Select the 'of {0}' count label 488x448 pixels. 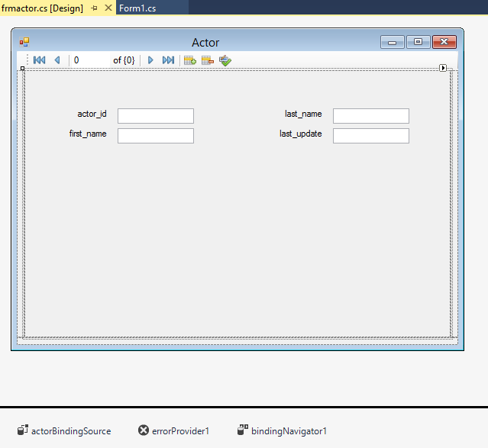(x=124, y=60)
